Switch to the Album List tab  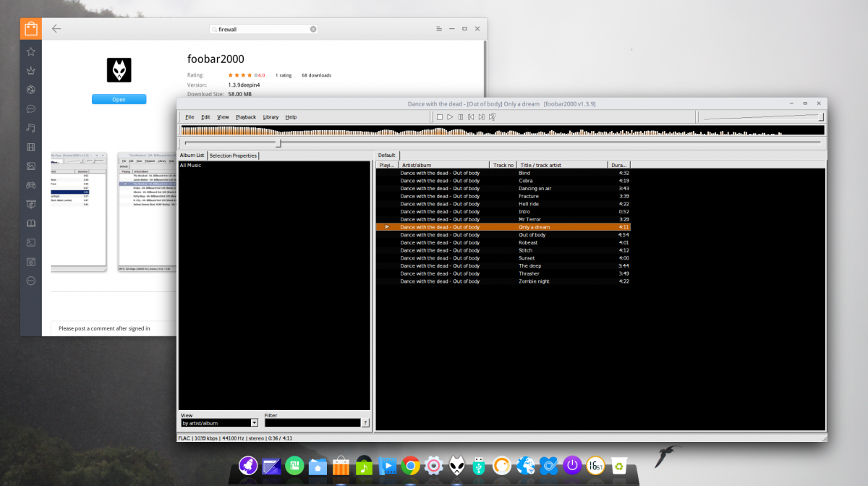pyautogui.click(x=192, y=155)
